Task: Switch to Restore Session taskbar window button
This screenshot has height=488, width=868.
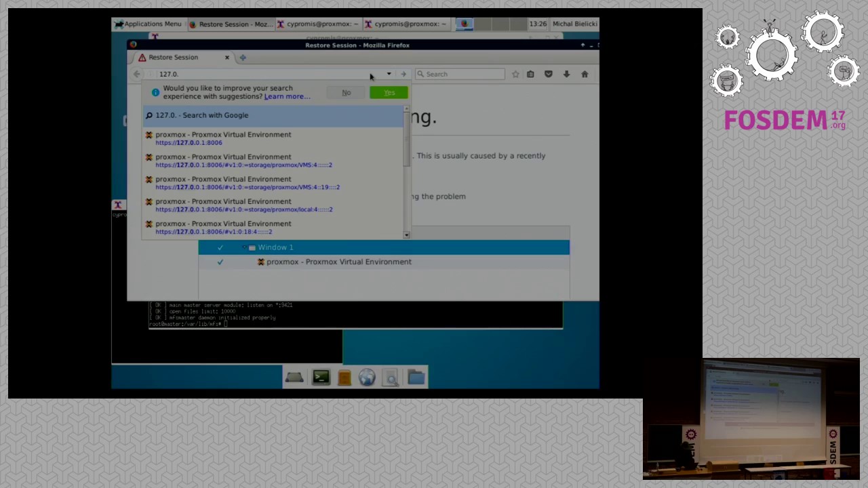Action: pos(230,24)
